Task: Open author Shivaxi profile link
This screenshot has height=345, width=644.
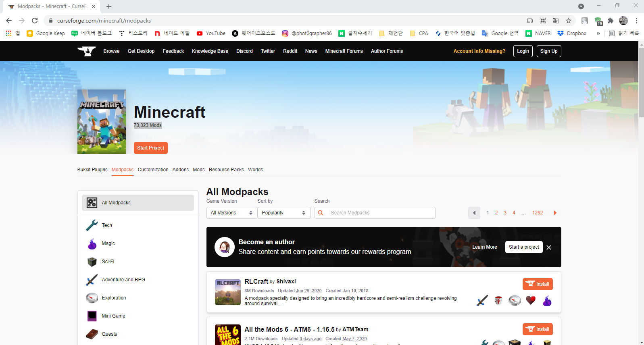Action: pos(286,281)
